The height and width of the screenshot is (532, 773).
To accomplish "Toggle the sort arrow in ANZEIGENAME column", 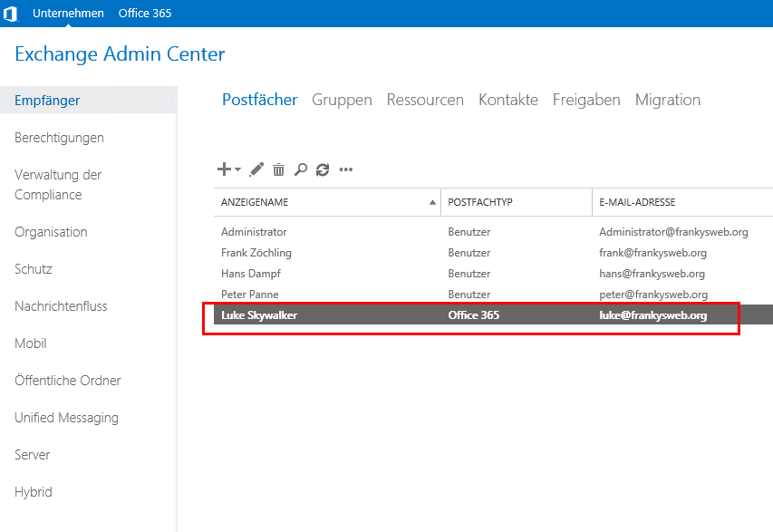I will coord(432,202).
